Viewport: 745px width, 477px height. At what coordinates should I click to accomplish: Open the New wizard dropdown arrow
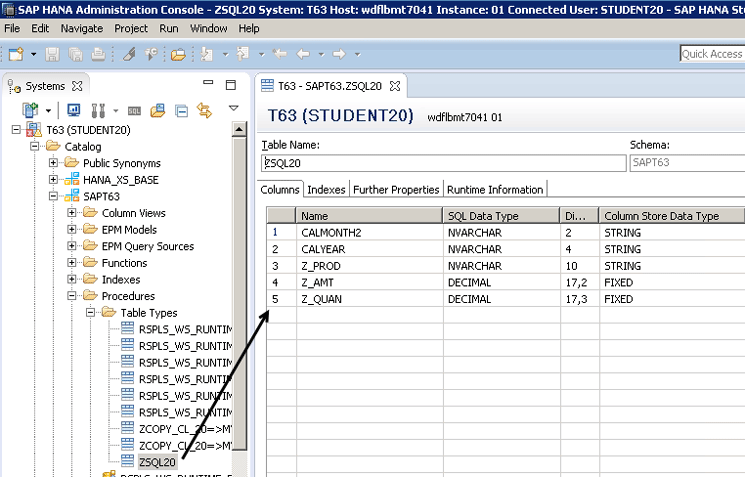click(x=33, y=54)
